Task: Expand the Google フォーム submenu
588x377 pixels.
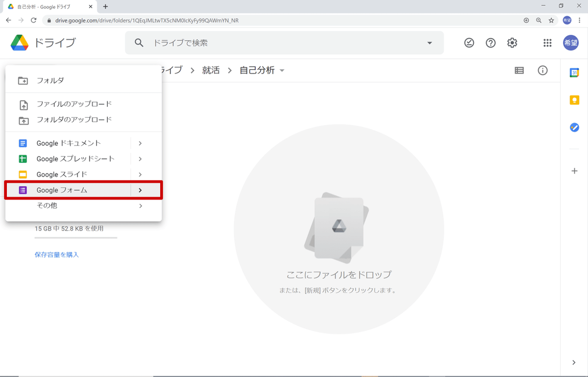Action: tap(140, 190)
